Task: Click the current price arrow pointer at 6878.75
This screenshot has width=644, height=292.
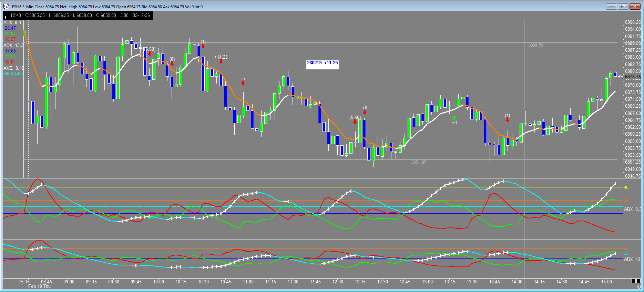Action: pyautogui.click(x=621, y=77)
